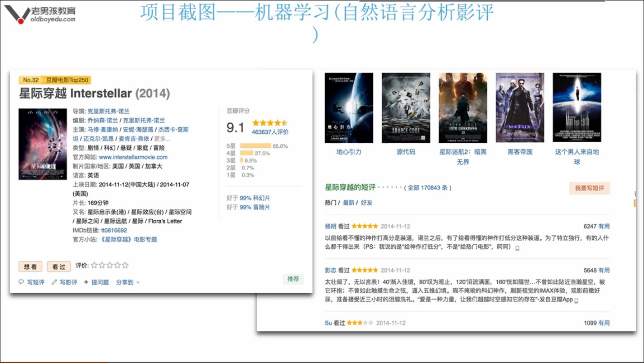644x363 pixels.
Task: Open the Interstellar movie poster
Action: [x=43, y=144]
